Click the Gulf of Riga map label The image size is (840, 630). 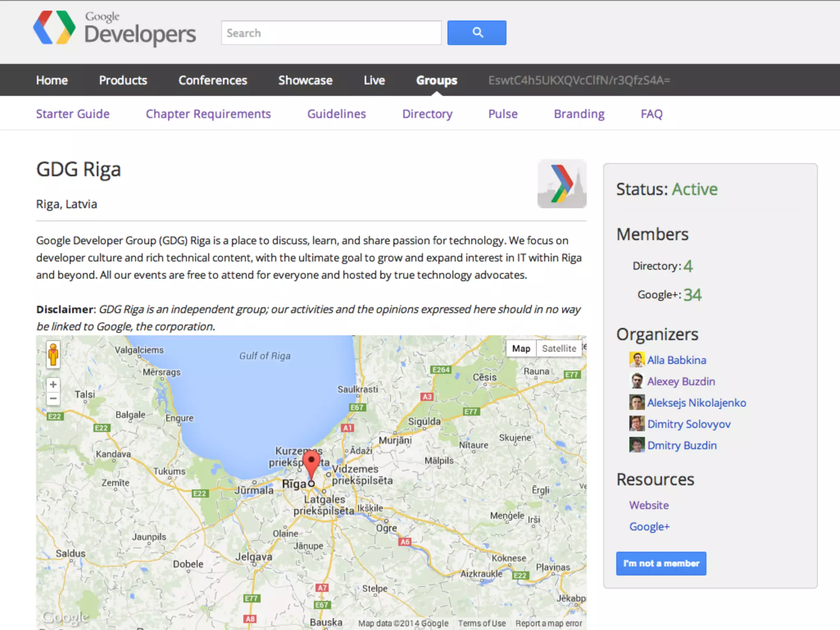(x=265, y=356)
